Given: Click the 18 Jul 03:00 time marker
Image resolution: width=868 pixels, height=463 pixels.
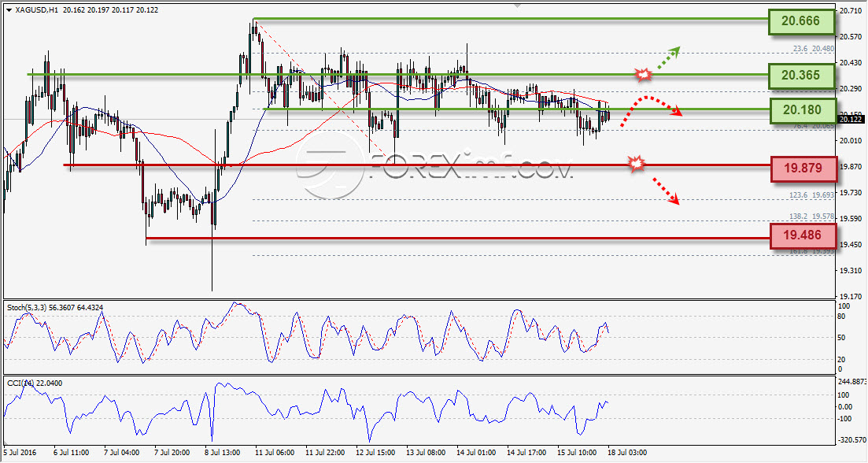Looking at the screenshot, I should [x=626, y=453].
